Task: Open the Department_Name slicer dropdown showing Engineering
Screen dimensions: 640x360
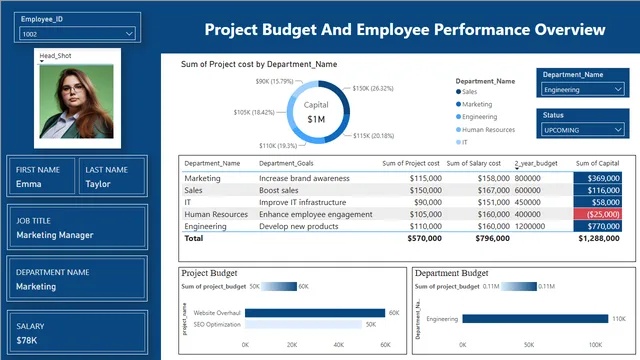Action: tap(582, 89)
